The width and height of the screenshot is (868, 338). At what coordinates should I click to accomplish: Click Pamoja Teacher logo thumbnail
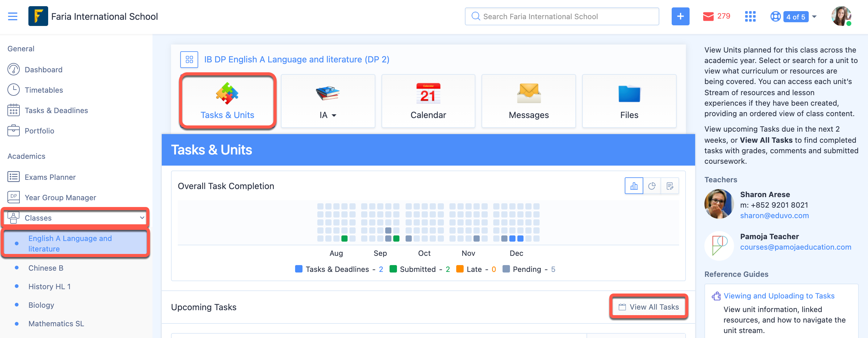click(719, 246)
